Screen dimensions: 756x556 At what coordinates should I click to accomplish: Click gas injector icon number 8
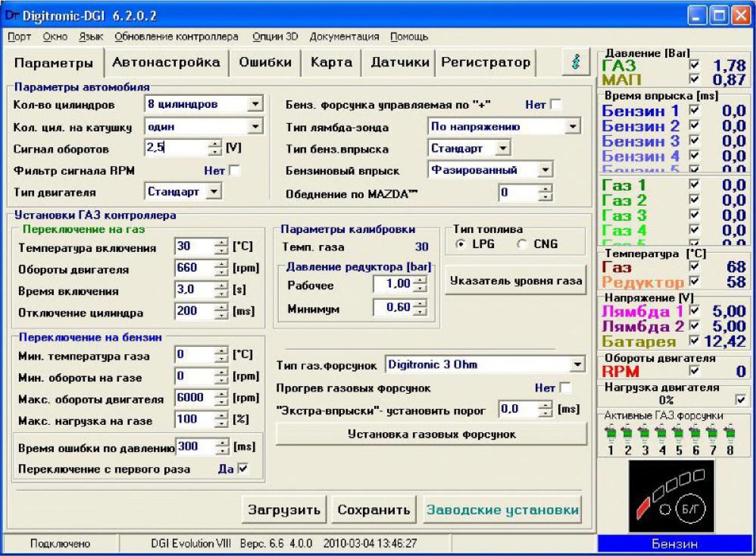(730, 433)
